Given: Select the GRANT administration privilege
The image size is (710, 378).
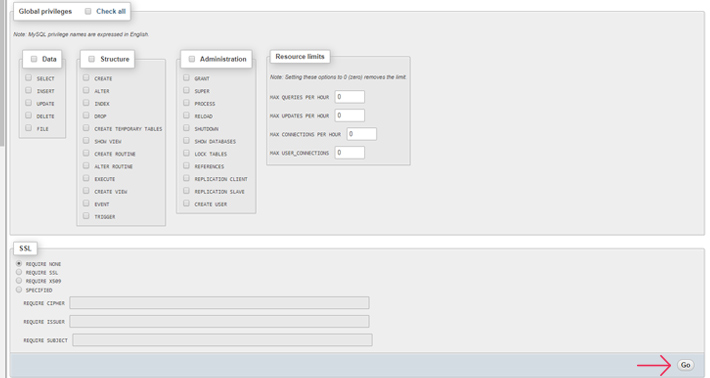Looking at the screenshot, I should pos(186,78).
